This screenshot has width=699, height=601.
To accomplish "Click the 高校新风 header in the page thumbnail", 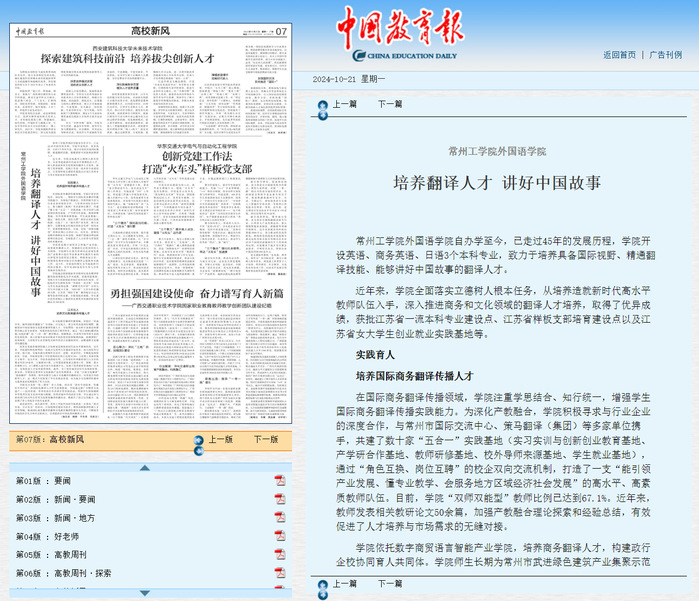I will point(150,31).
